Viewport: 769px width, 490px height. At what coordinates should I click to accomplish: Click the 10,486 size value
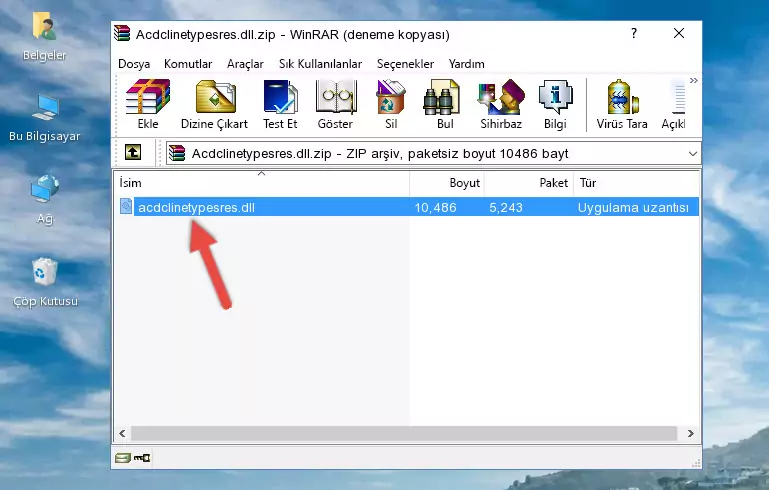click(x=436, y=207)
